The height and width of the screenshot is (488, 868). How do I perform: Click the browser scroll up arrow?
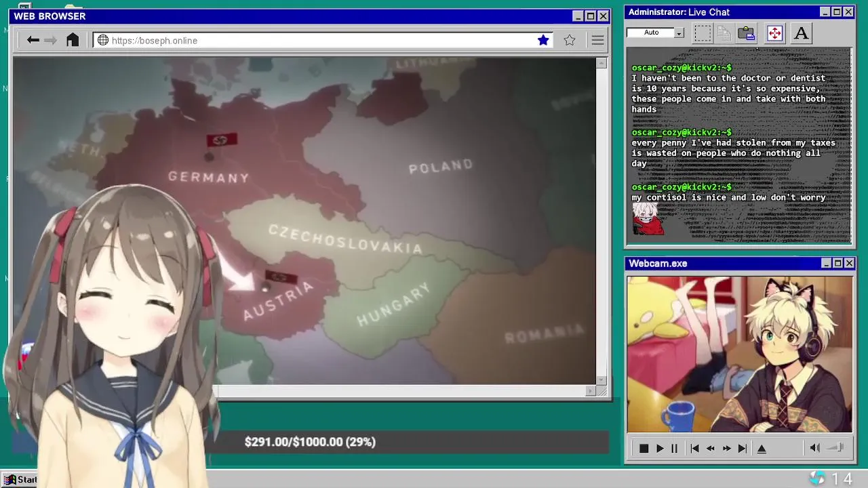click(x=601, y=63)
